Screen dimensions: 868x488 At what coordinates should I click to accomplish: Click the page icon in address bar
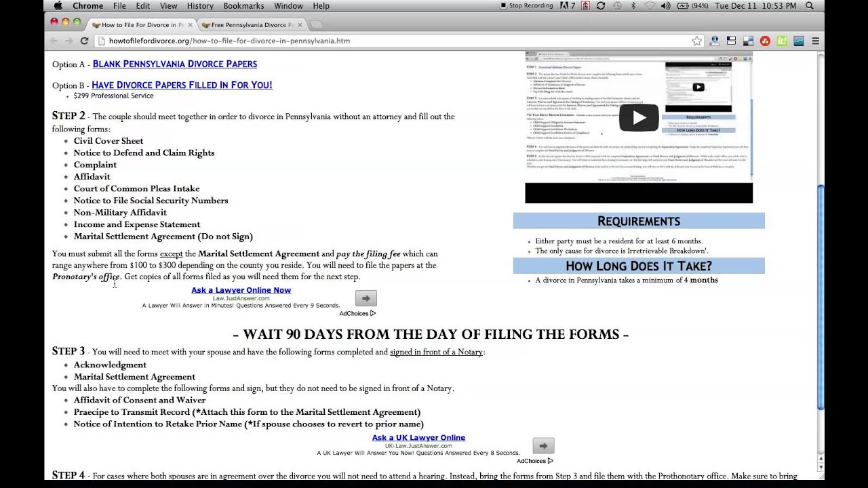click(102, 41)
